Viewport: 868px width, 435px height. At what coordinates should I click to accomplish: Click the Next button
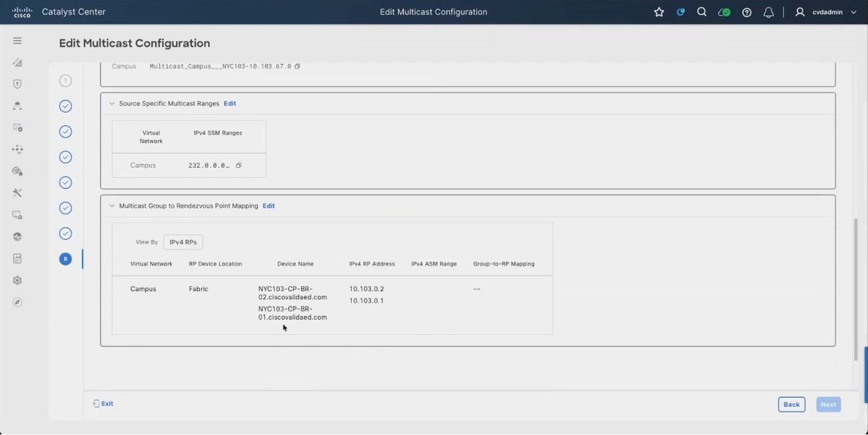point(828,404)
